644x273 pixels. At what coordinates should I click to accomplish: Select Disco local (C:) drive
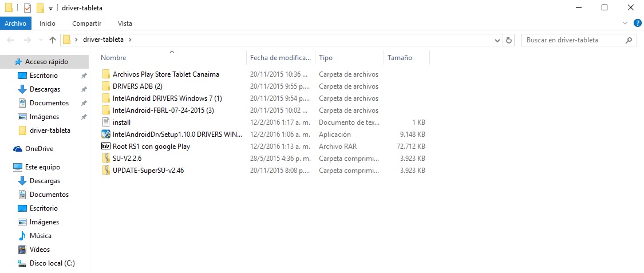(52, 263)
